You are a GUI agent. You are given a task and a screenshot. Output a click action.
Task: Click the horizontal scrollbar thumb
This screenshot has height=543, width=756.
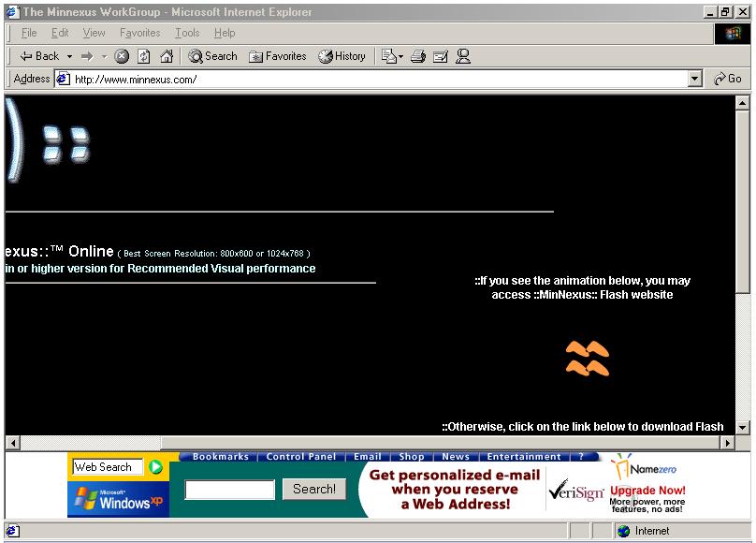coord(440,442)
